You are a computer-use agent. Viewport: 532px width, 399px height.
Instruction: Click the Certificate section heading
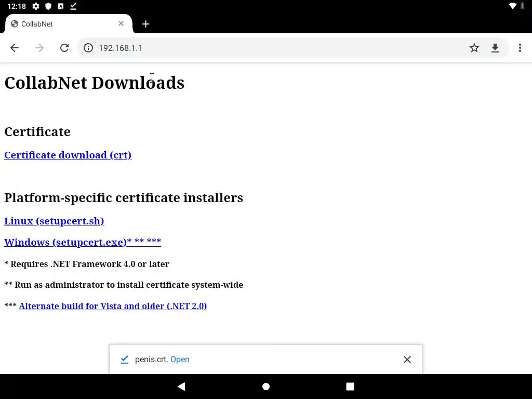[x=37, y=131]
